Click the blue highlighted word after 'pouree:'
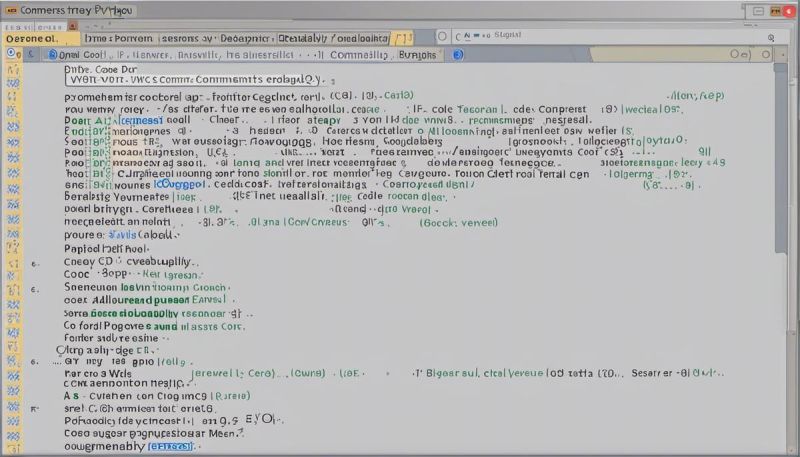Screen dimensions: 800x457 122,235
